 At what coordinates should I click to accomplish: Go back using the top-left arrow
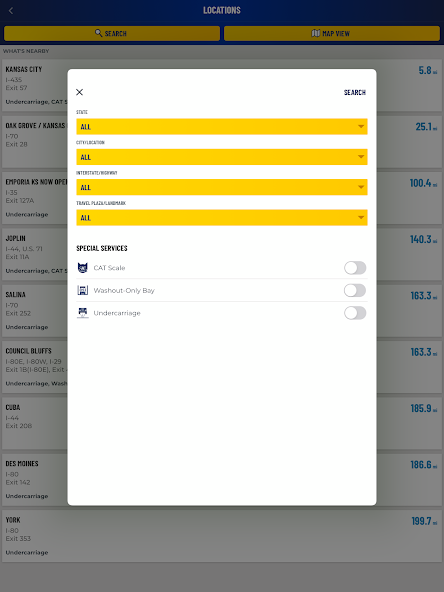click(11, 11)
